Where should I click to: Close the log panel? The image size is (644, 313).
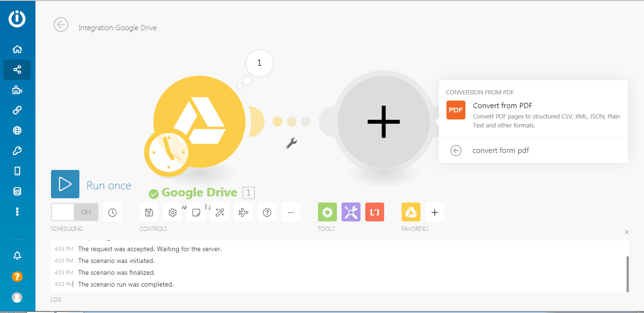627,232
